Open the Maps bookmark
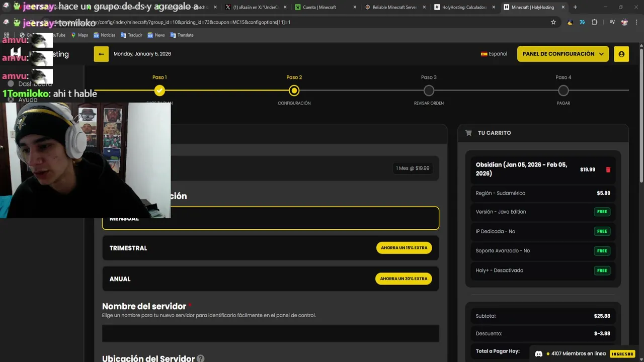The image size is (644, 362). [79, 35]
